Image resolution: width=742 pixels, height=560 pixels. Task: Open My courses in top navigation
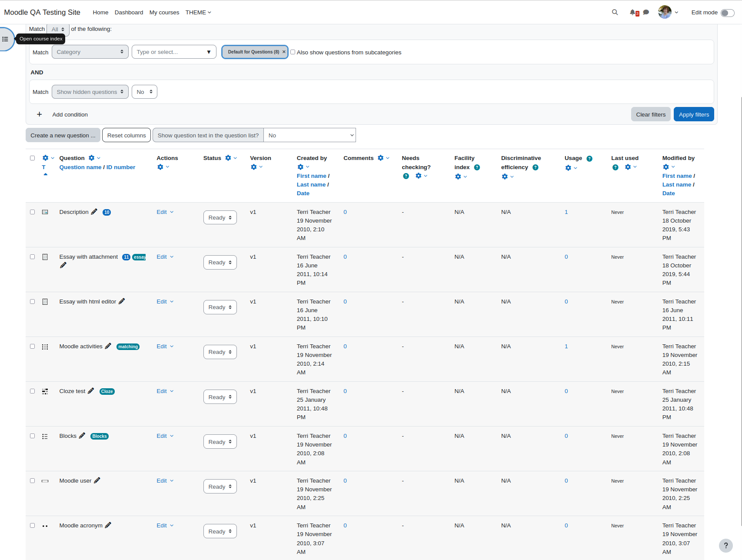[x=164, y=12]
